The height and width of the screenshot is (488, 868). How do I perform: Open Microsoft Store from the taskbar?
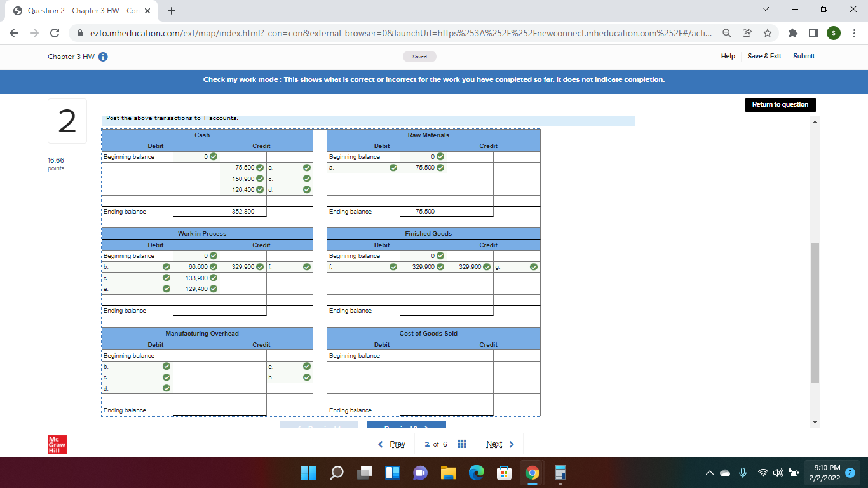(505, 473)
